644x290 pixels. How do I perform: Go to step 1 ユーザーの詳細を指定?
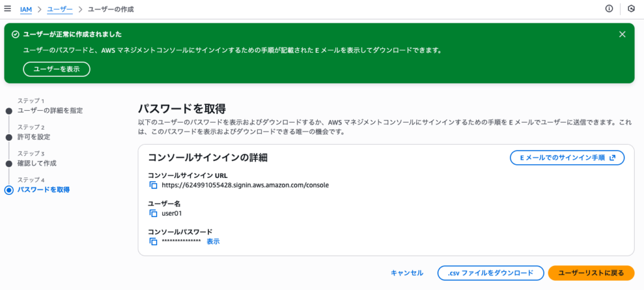(x=50, y=111)
